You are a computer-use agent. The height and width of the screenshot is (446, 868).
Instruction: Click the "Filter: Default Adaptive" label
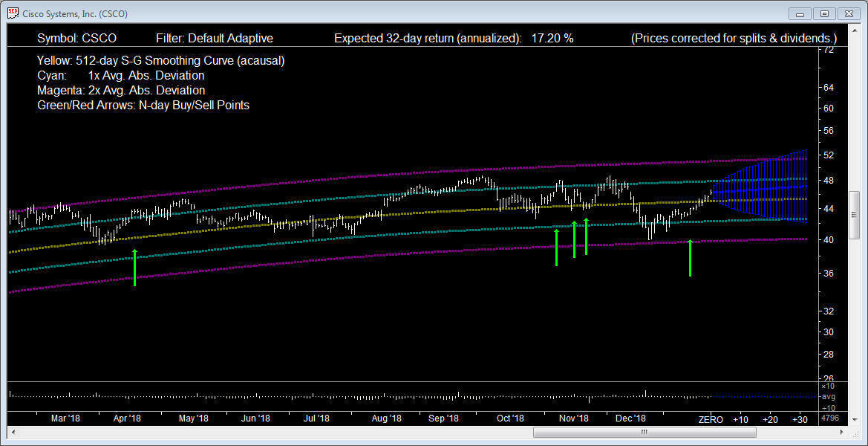point(215,38)
